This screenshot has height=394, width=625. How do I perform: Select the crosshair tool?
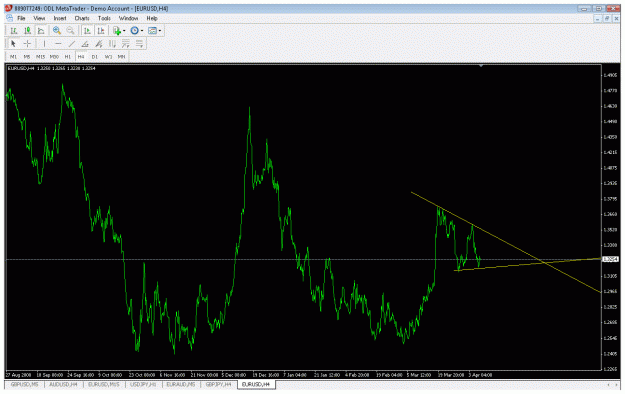tap(27, 43)
